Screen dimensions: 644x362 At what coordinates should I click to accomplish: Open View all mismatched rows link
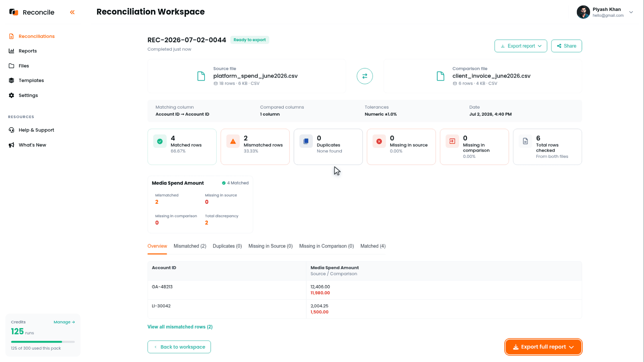tap(180, 327)
